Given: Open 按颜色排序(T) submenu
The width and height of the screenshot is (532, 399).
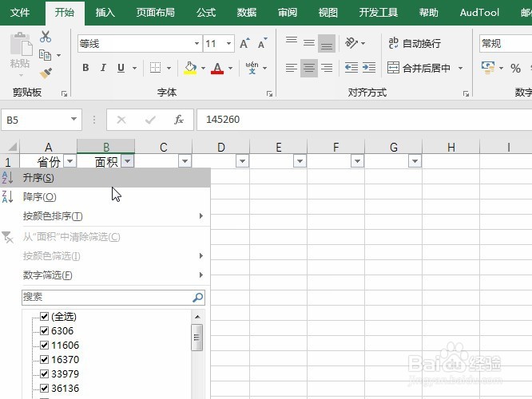Looking at the screenshot, I should (x=105, y=216).
